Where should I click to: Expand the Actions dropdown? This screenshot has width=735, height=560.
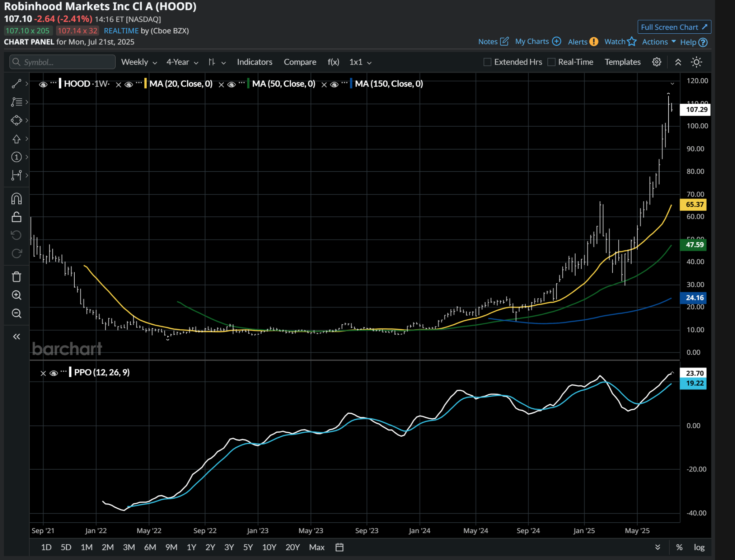tap(659, 42)
